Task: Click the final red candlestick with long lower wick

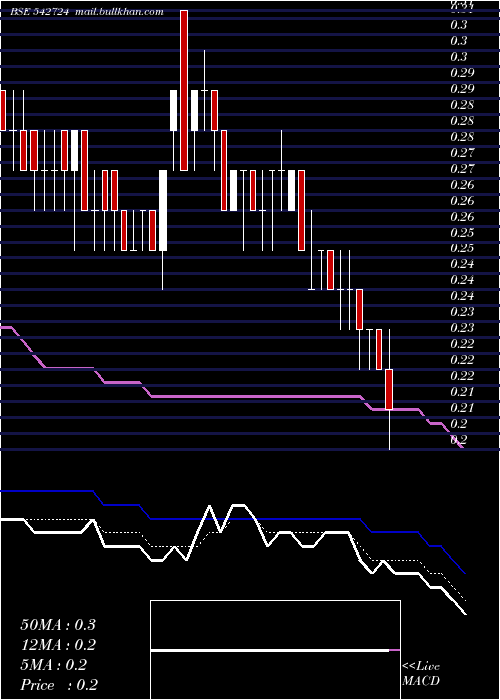Action: tap(389, 389)
